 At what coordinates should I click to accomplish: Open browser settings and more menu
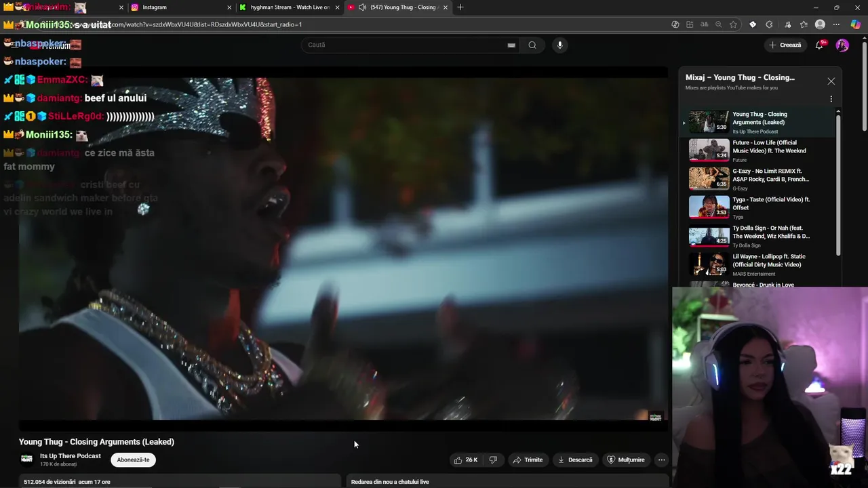836,24
